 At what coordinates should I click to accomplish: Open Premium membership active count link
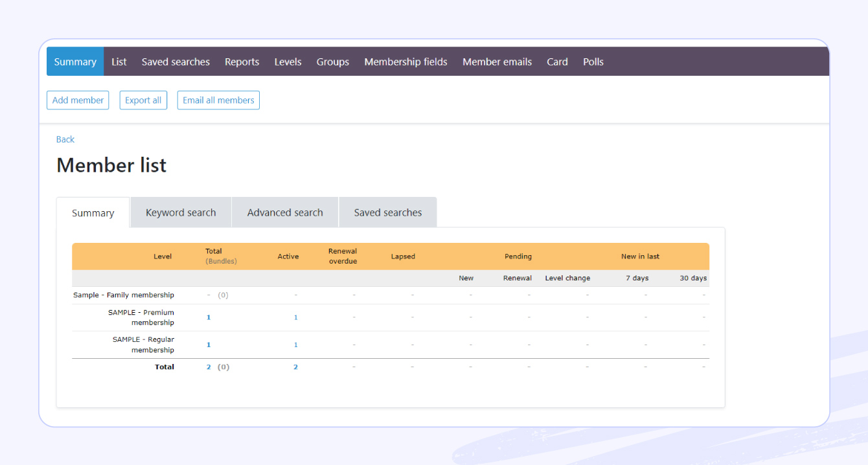click(x=296, y=317)
